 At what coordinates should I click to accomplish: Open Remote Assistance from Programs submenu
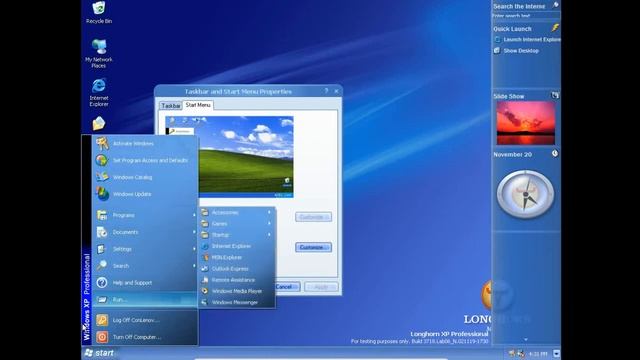[x=236, y=280]
